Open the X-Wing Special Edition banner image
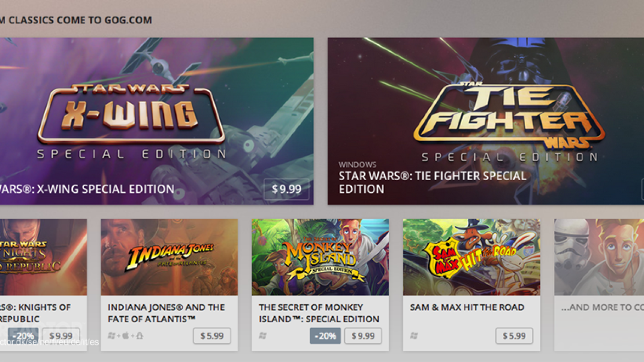This screenshot has width=644, height=362. tap(157, 121)
